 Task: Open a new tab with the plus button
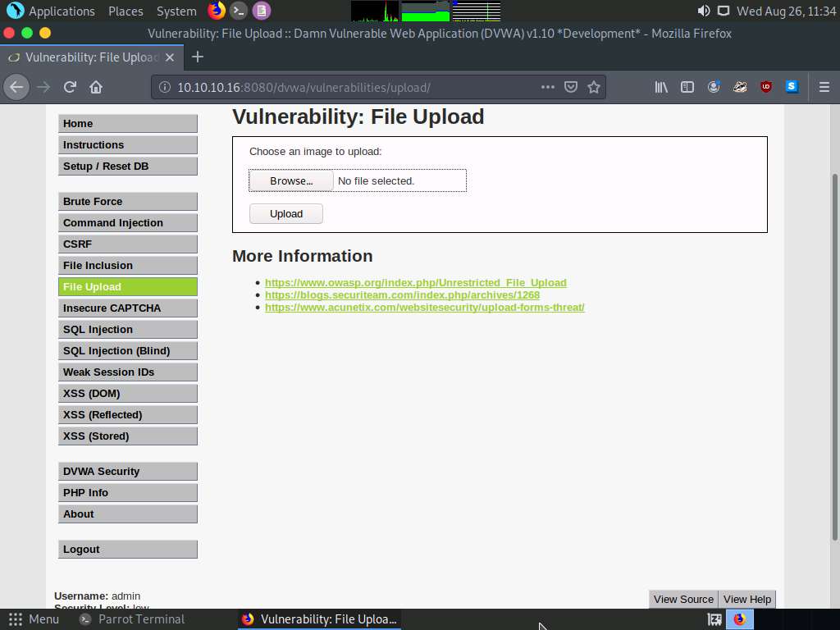pyautogui.click(x=197, y=57)
